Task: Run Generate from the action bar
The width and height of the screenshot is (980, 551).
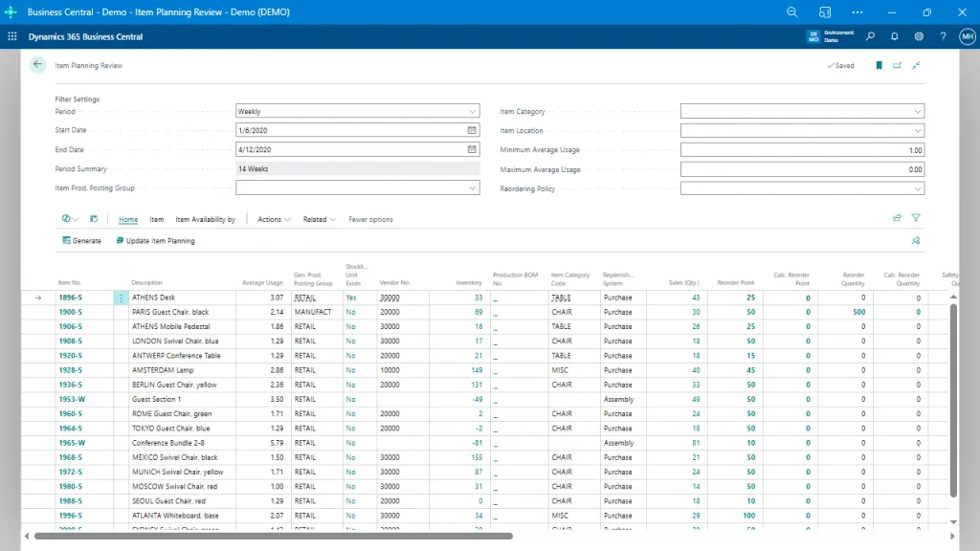Action: point(80,240)
